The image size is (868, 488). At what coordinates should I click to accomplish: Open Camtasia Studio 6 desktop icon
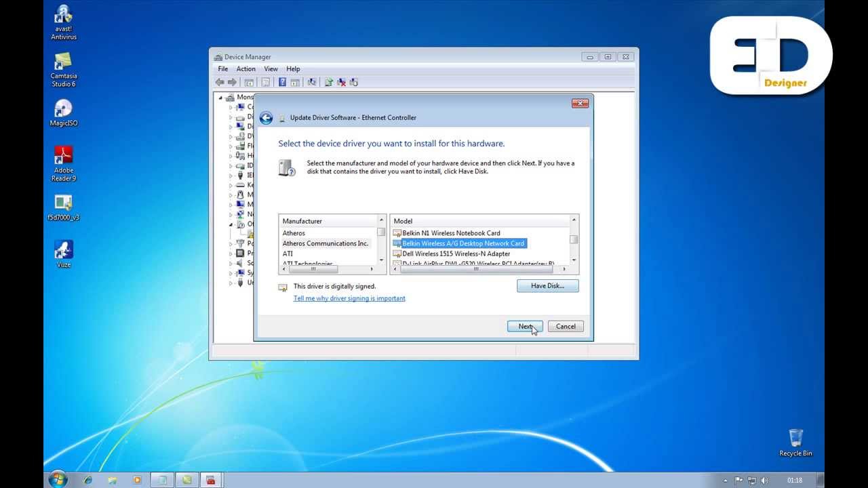point(63,70)
